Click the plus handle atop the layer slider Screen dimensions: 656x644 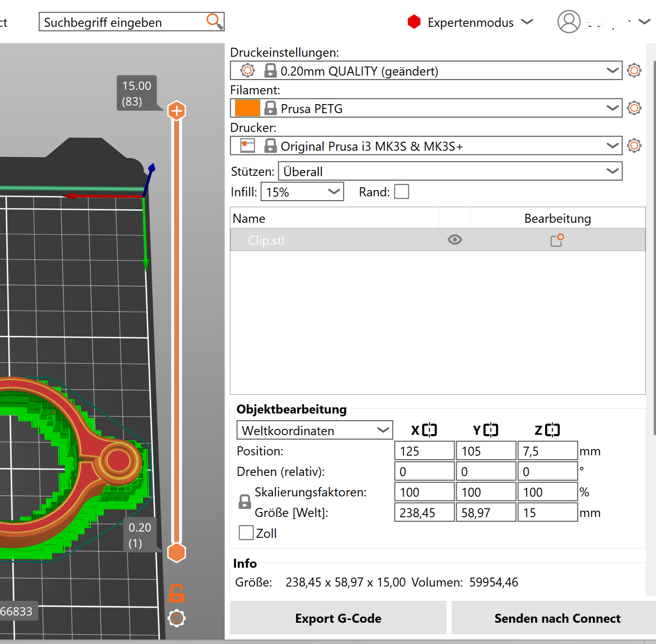[177, 111]
